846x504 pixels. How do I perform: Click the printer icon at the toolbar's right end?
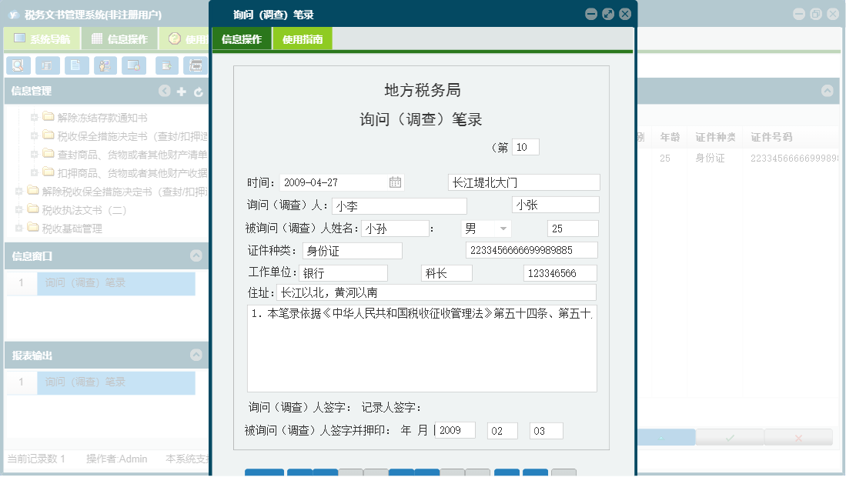pyautogui.click(x=196, y=65)
